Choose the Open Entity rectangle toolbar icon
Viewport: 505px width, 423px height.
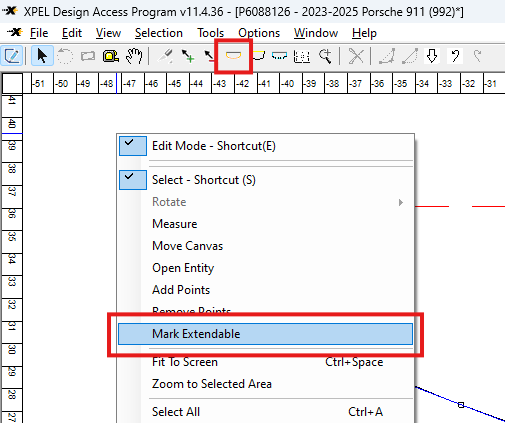tap(88, 56)
